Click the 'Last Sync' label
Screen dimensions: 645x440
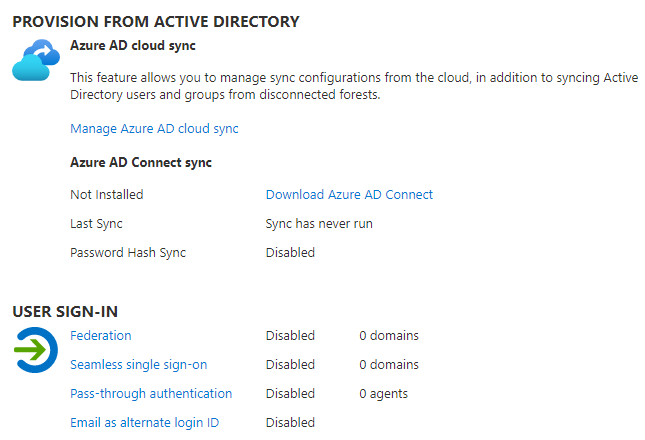pos(96,224)
